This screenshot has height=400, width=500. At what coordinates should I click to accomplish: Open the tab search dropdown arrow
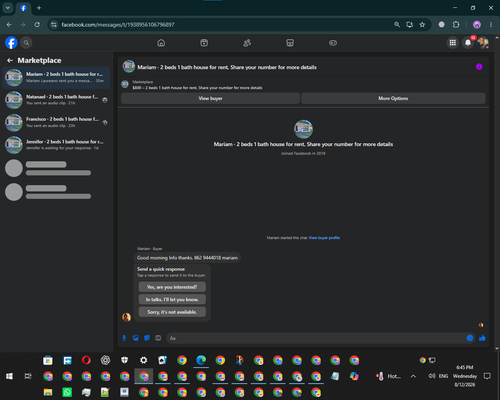click(x=8, y=8)
